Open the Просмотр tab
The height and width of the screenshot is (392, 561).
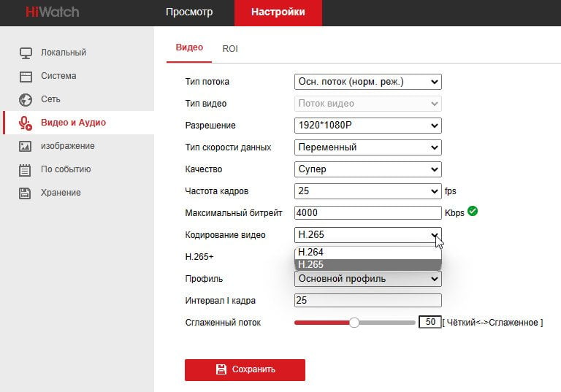click(189, 12)
